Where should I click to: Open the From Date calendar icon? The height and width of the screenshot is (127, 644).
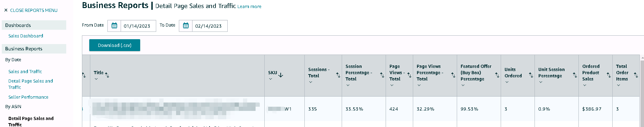114,26
